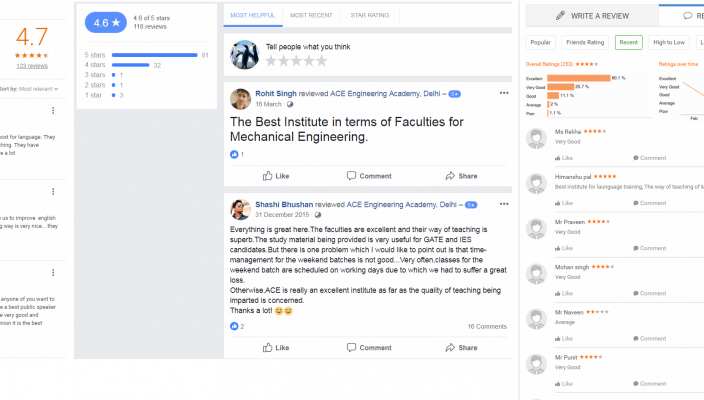The image size is (704, 400).
Task: Open options menu on Shashi Bhushan's review
Action: (504, 204)
